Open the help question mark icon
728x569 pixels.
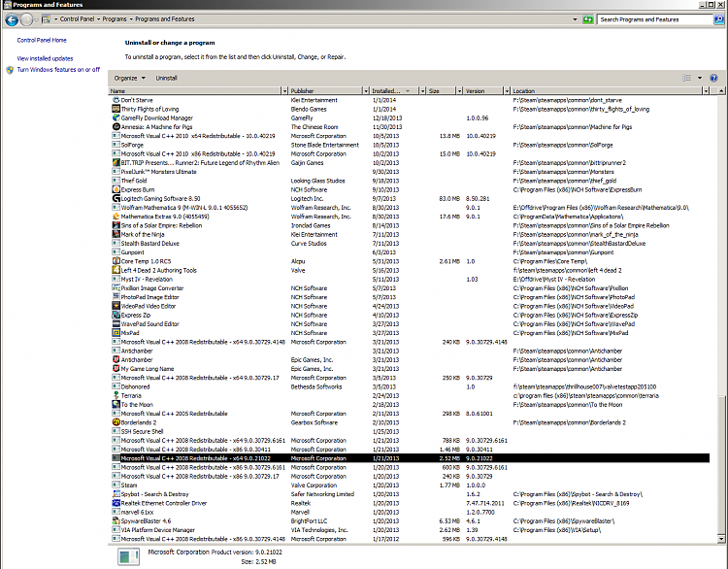[x=713, y=78]
